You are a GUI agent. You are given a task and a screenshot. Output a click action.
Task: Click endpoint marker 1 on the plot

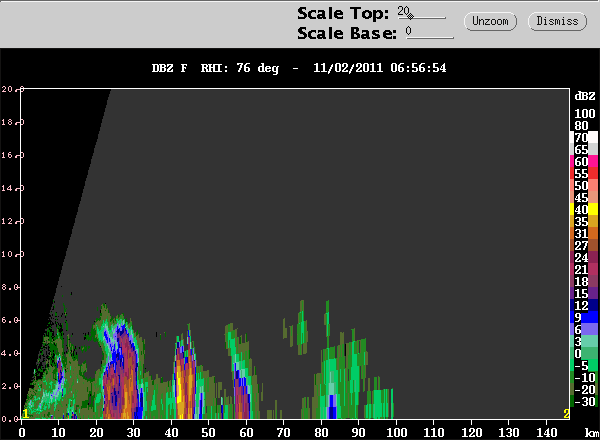click(x=25, y=413)
